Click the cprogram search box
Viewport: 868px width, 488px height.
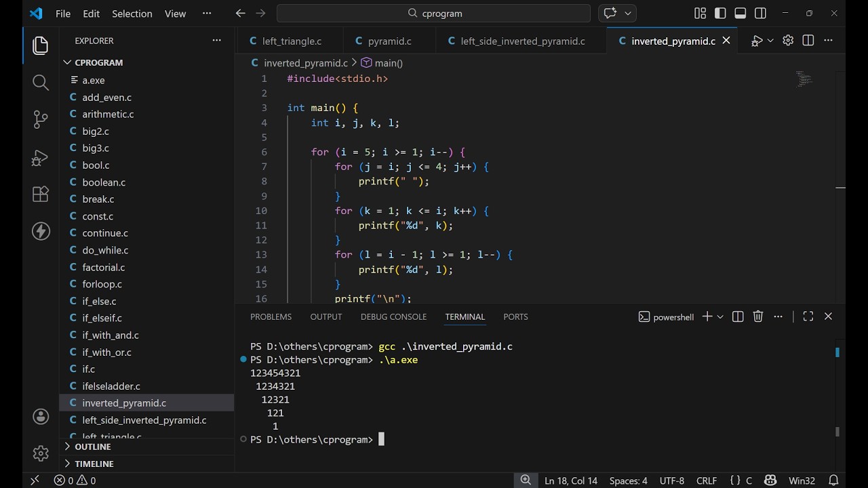[434, 13]
